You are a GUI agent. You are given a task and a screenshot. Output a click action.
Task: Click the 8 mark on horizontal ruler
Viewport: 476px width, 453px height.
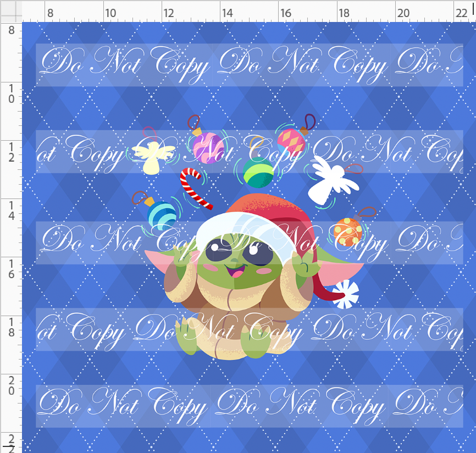50,13
